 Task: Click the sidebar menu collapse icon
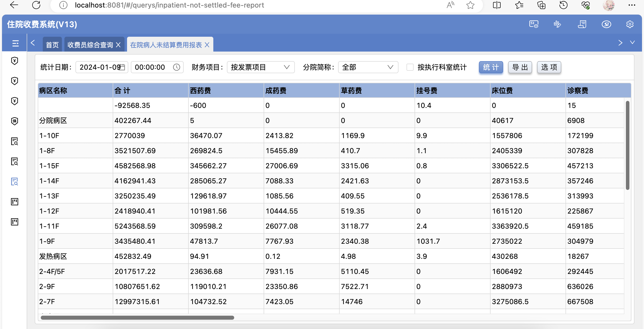[15, 44]
